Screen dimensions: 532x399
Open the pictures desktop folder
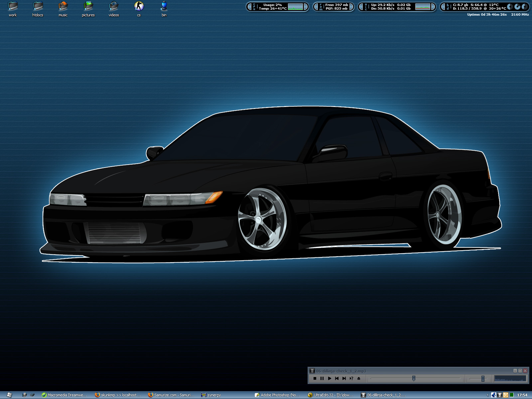pyautogui.click(x=88, y=7)
